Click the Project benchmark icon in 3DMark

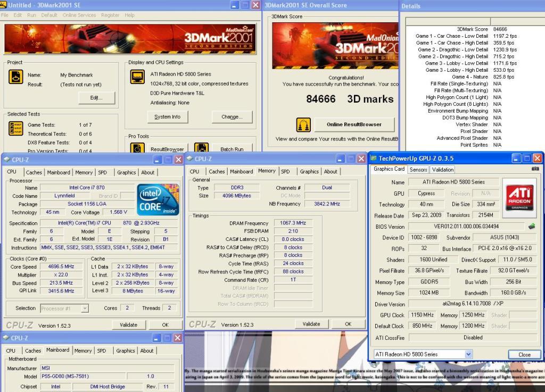[x=15, y=77]
